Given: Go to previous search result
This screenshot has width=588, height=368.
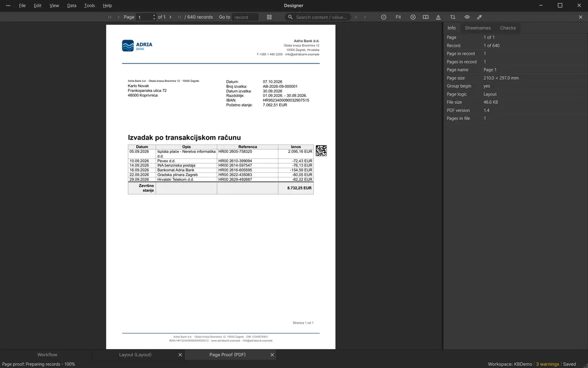Looking at the screenshot, I should [x=356, y=17].
